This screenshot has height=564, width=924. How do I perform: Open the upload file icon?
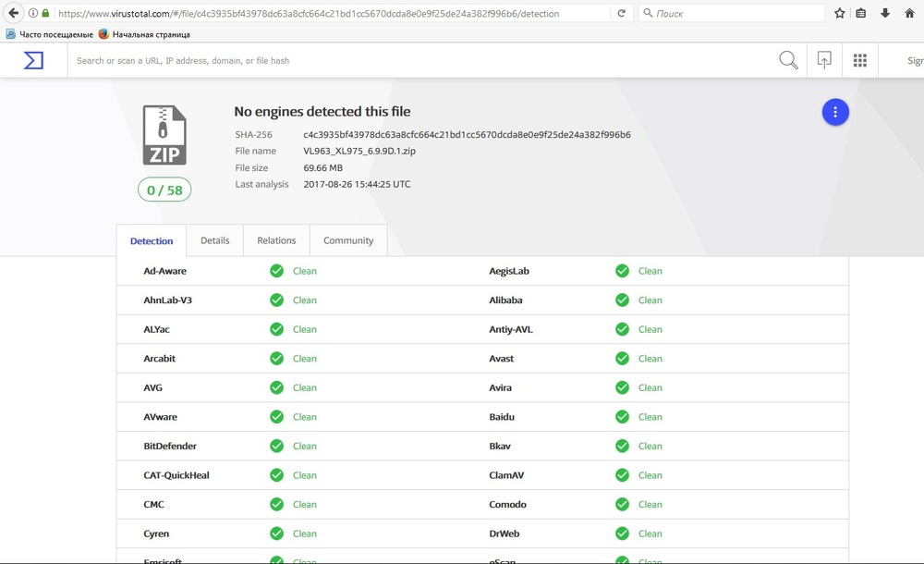click(x=824, y=60)
